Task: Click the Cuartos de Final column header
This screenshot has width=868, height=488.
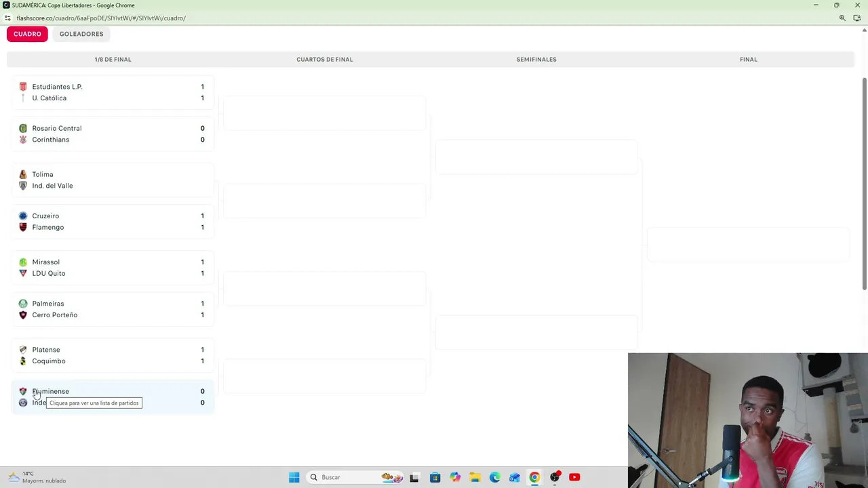Action: tap(325, 60)
